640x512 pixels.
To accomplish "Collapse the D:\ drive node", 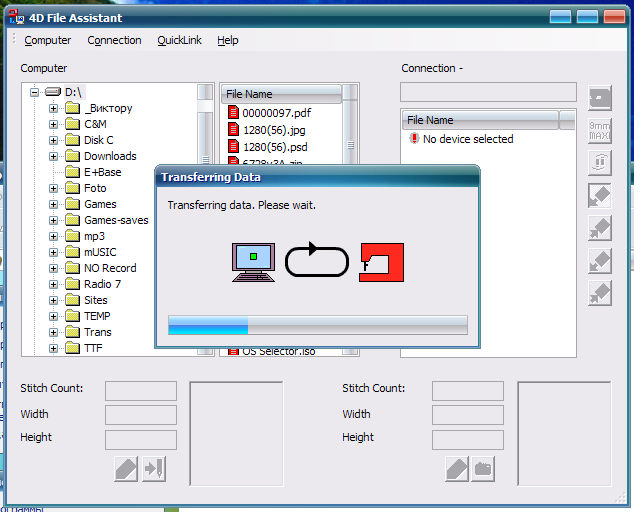I will click(34, 92).
